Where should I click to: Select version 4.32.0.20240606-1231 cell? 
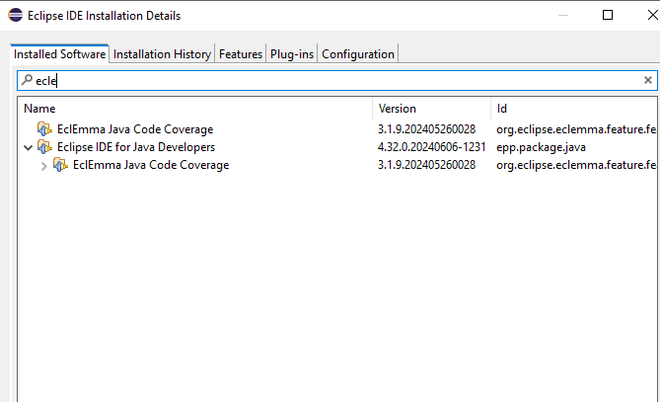(x=431, y=147)
